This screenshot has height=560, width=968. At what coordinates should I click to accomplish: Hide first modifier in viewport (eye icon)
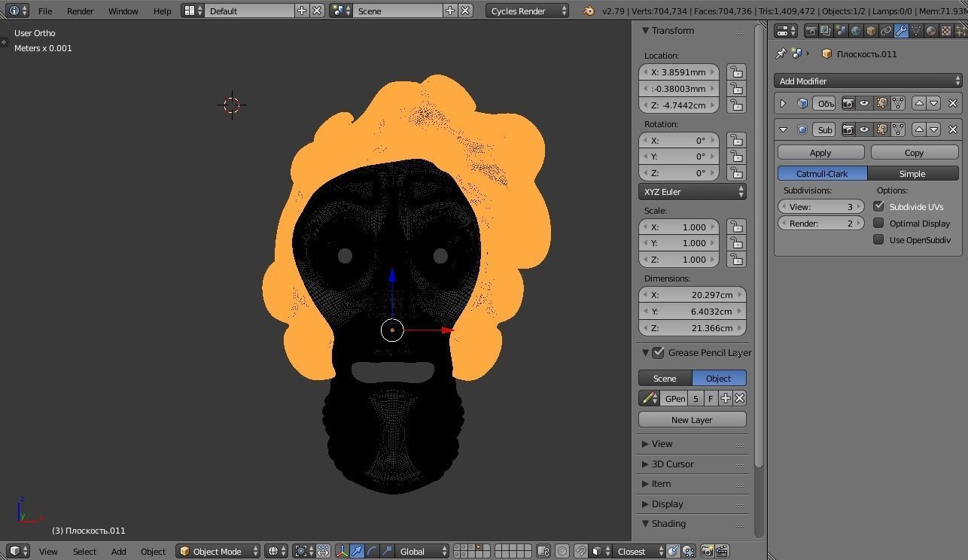click(x=864, y=103)
